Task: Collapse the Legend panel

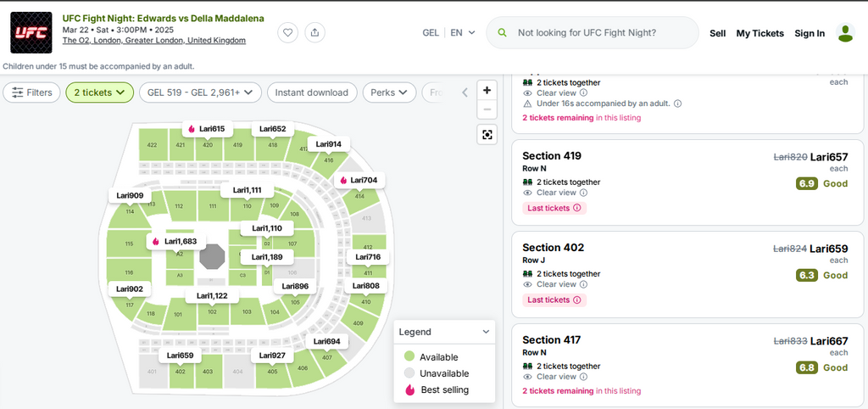Action: point(486,332)
